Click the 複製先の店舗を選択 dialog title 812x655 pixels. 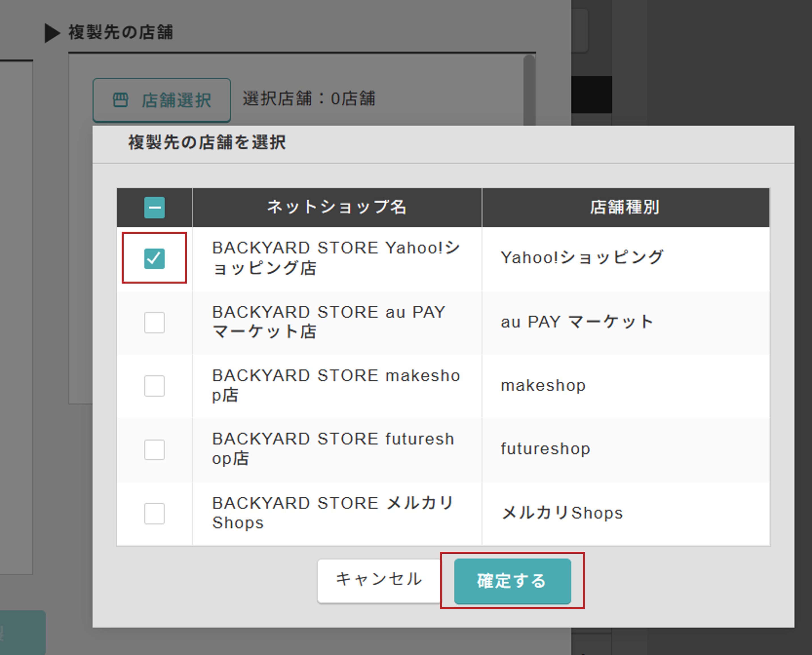click(207, 143)
